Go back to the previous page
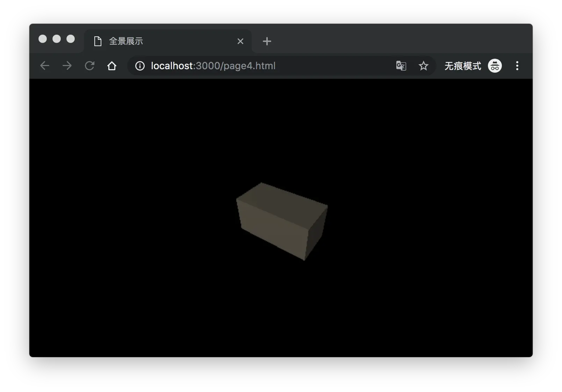The height and width of the screenshot is (392, 562). coord(45,66)
